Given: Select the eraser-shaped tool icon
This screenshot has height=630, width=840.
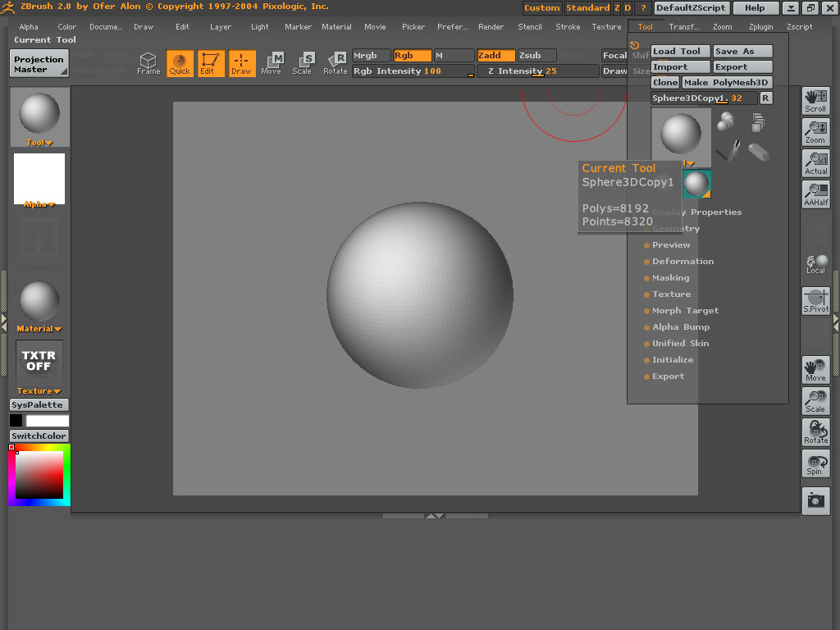Looking at the screenshot, I should [x=759, y=152].
